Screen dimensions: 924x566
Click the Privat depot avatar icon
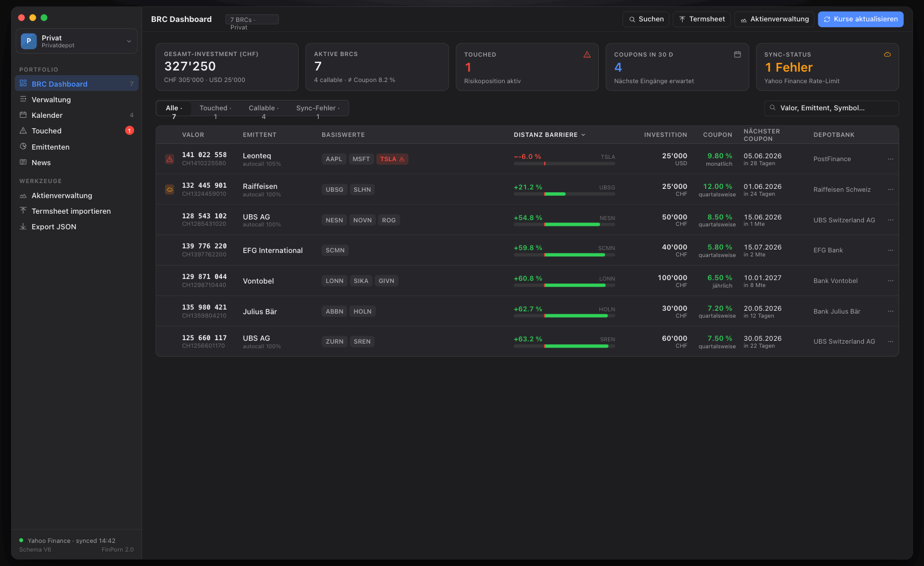click(x=29, y=41)
